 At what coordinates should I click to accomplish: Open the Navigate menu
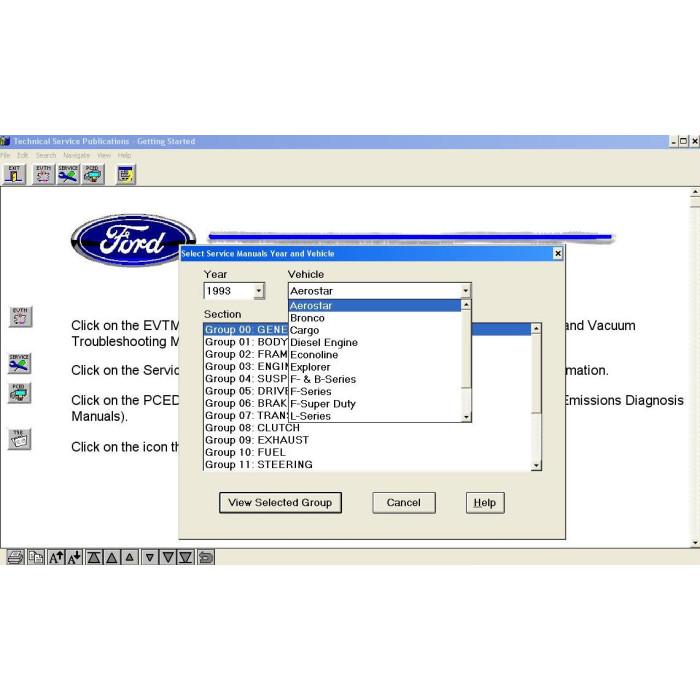(x=76, y=155)
